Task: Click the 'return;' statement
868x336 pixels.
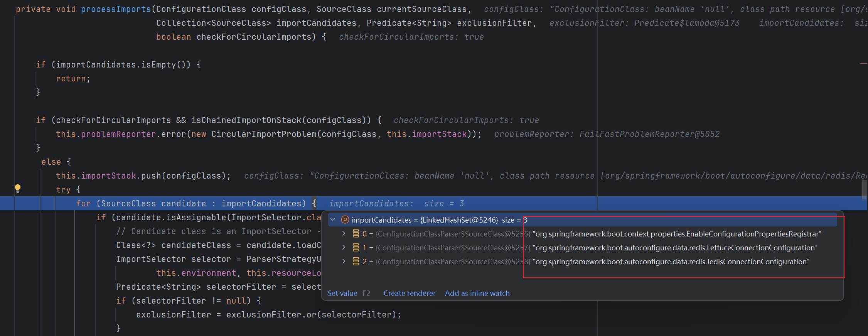Action: [73, 79]
